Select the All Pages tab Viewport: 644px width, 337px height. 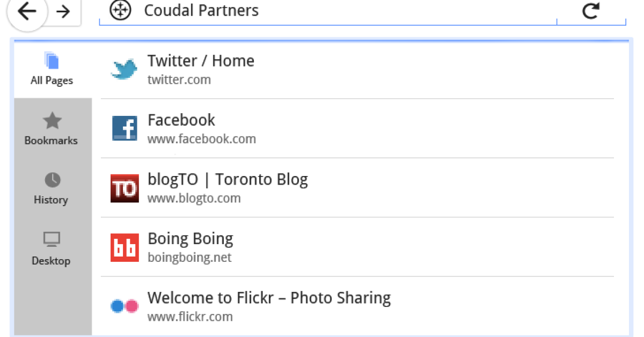coord(52,69)
